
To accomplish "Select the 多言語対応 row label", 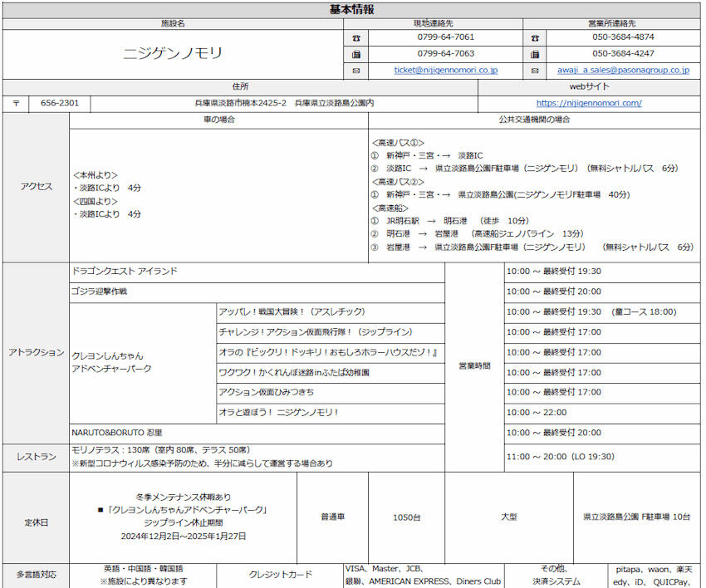I will [36, 576].
